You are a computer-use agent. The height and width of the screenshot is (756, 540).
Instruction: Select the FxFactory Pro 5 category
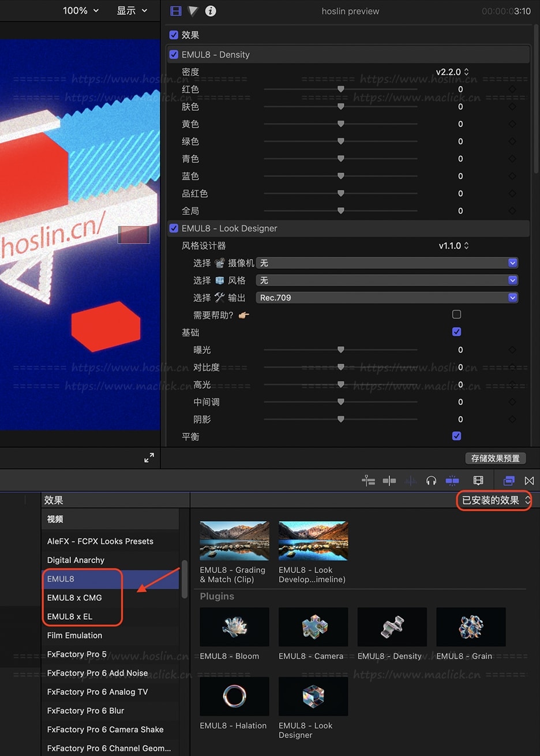110,654
